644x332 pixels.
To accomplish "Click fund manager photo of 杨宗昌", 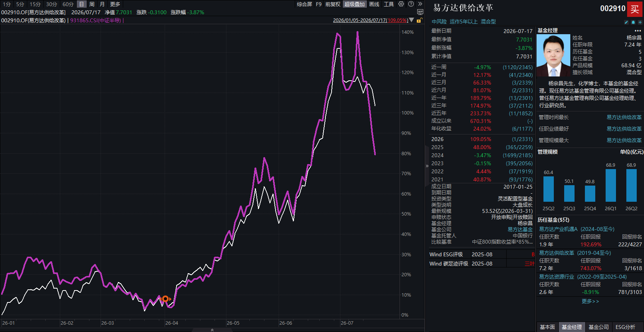I will pos(553,55).
